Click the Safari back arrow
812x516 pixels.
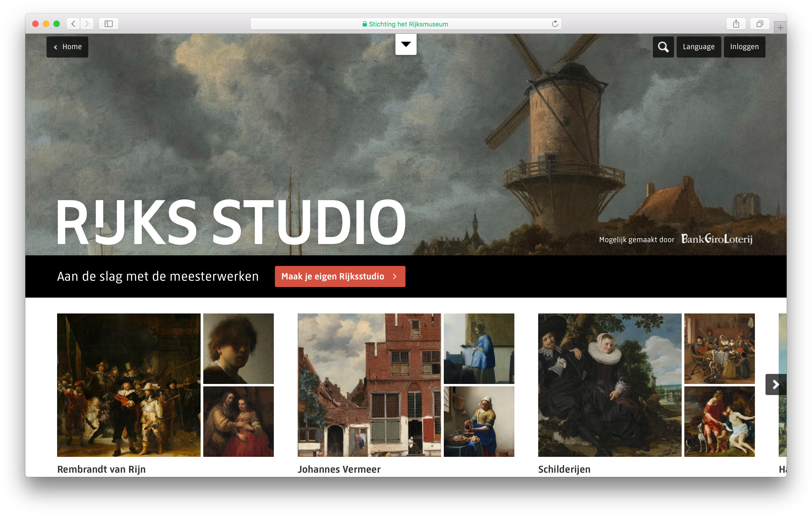pyautogui.click(x=73, y=24)
